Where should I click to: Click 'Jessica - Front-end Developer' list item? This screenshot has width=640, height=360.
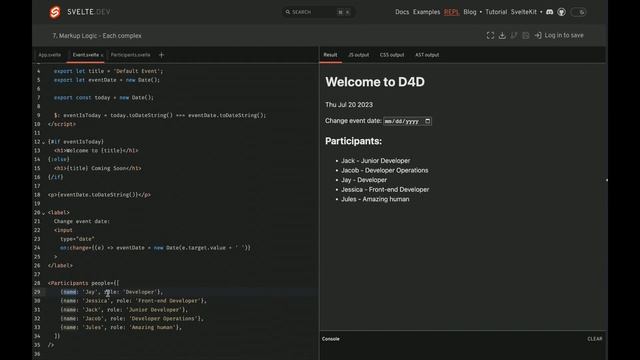pyautogui.click(x=385, y=189)
